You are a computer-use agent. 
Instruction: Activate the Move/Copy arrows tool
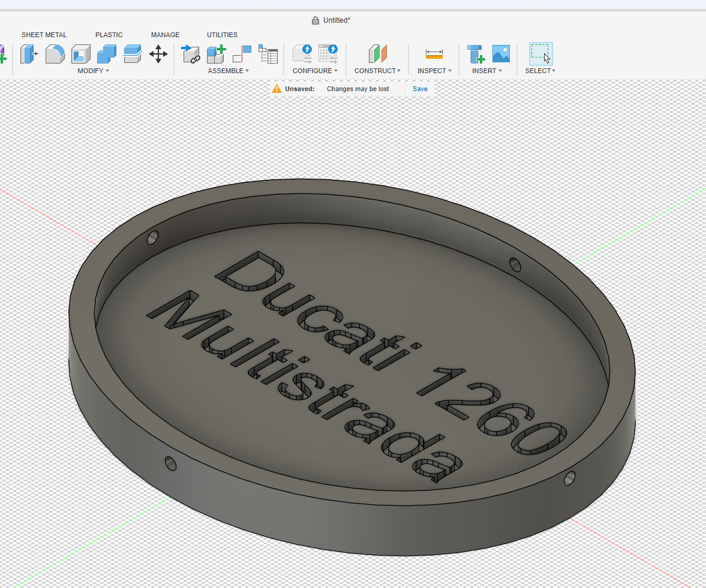click(158, 55)
